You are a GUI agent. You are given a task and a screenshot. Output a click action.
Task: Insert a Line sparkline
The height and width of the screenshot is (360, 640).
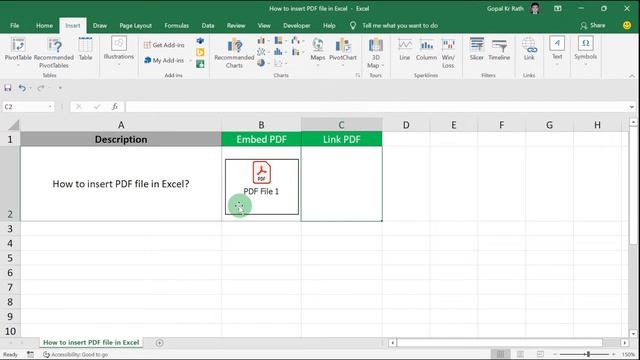coord(404,49)
